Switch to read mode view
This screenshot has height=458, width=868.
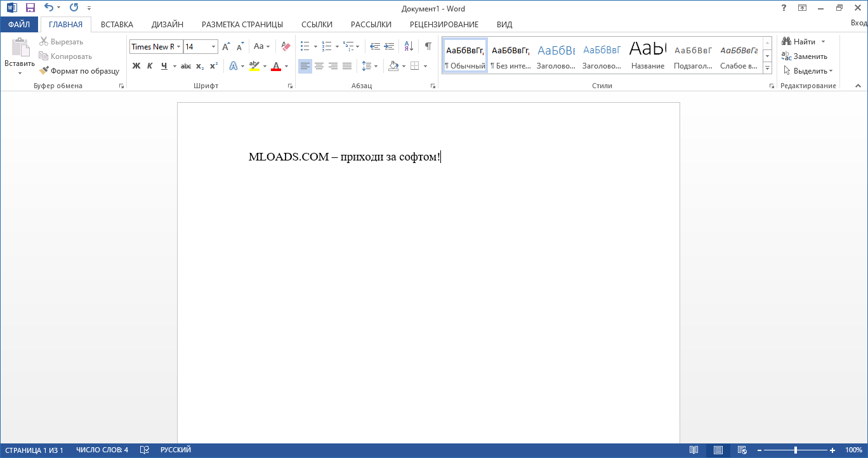(694, 450)
